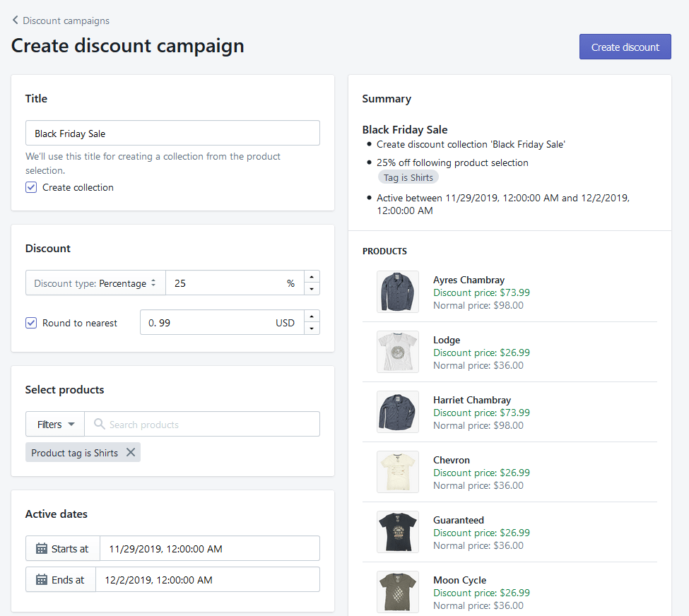
Task: Open the Lodge shirt thumbnail
Action: click(397, 352)
